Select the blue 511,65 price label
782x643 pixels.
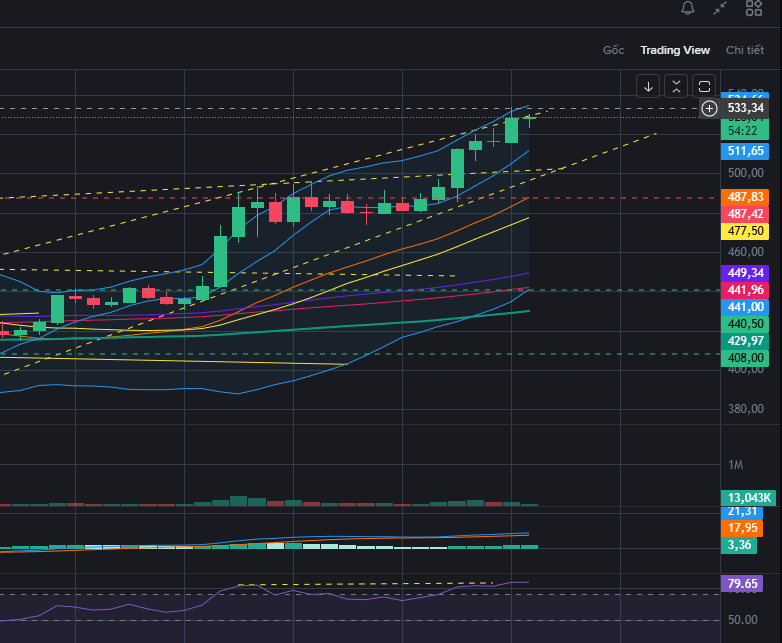(x=745, y=151)
